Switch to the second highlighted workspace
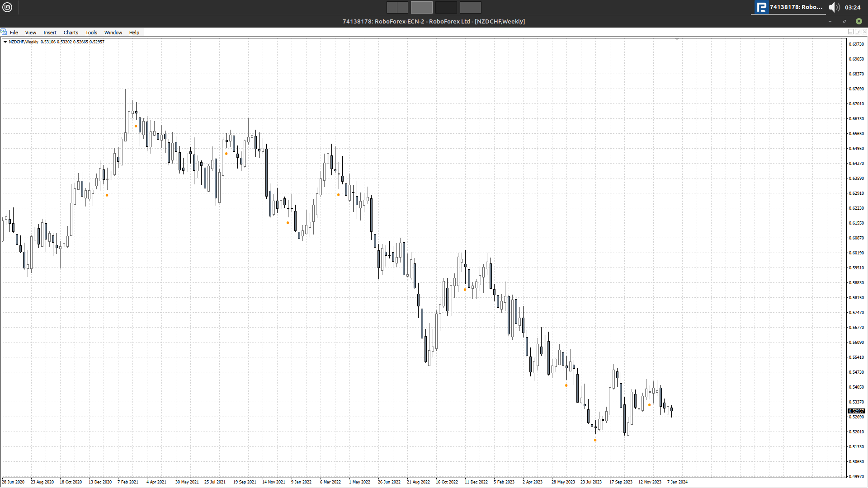The height and width of the screenshot is (488, 868). (x=422, y=7)
